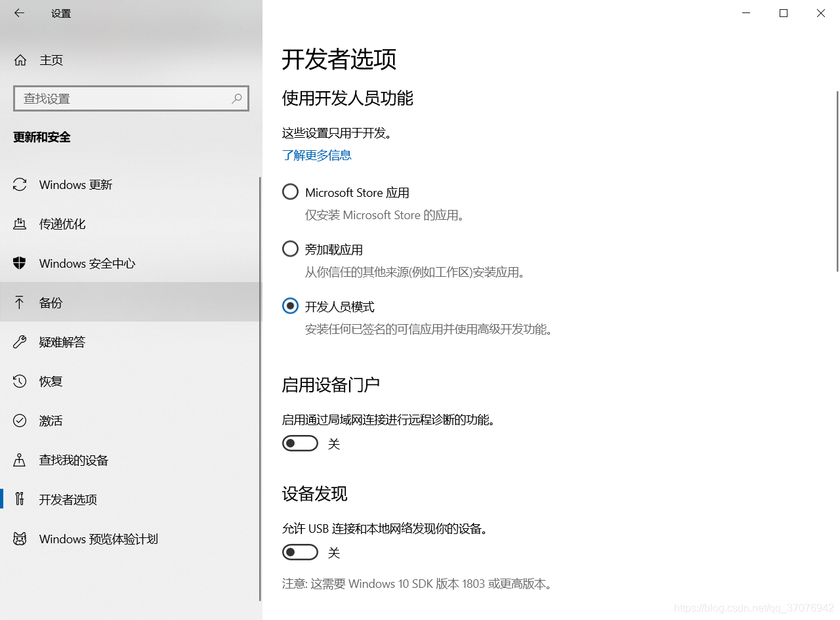The height and width of the screenshot is (620, 840).
Task: Click the 开发者选项 page title
Action: coord(339,60)
